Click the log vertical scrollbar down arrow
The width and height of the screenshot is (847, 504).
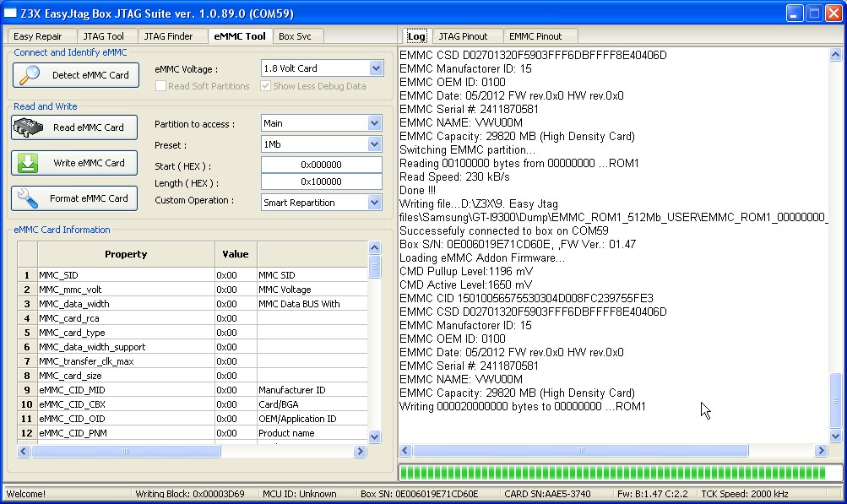click(x=835, y=436)
